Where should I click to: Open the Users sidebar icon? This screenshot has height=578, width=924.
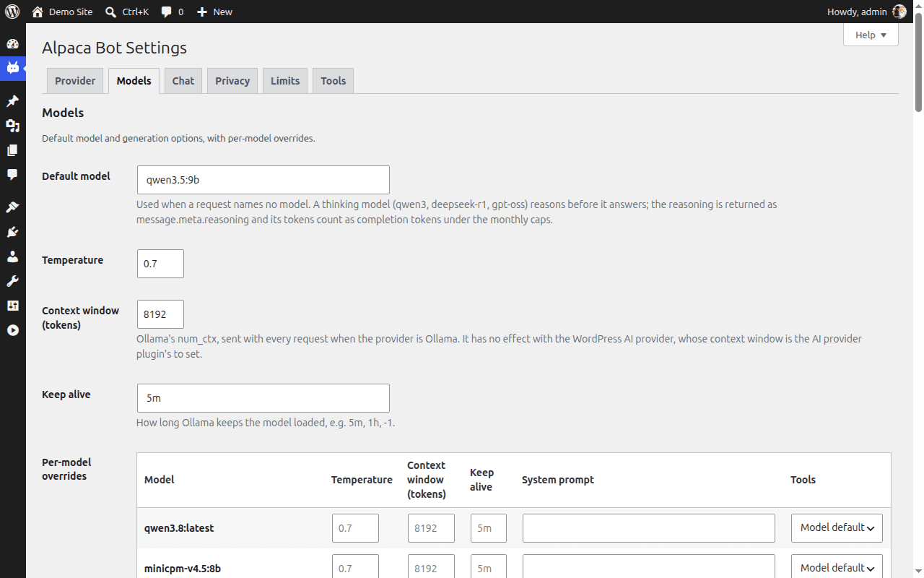pos(12,256)
